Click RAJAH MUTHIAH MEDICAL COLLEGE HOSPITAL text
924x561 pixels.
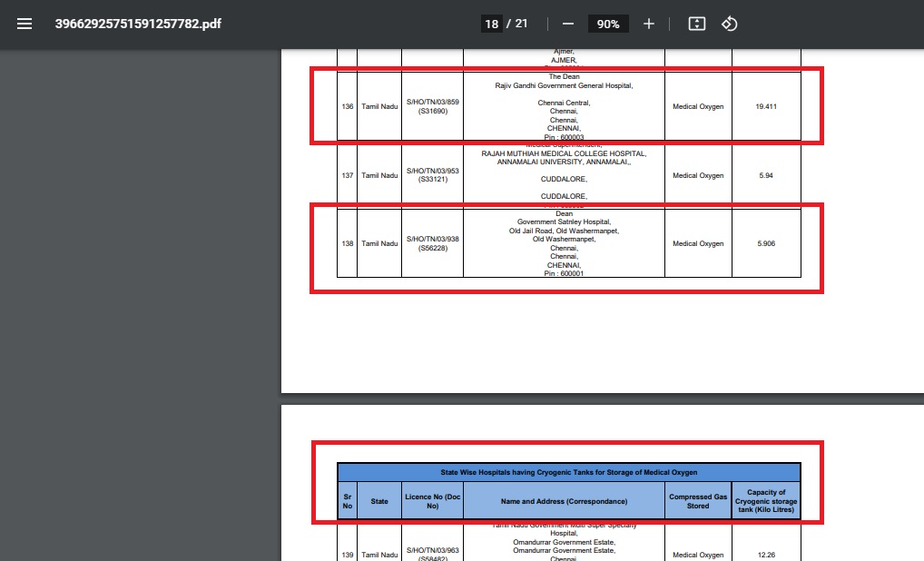(x=564, y=153)
